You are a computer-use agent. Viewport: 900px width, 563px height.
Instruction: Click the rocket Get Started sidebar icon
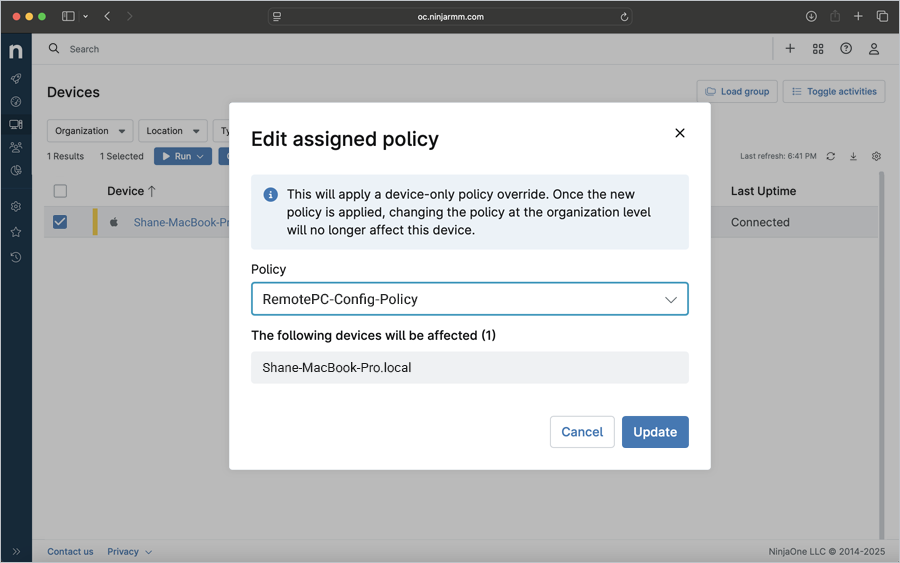[16, 78]
